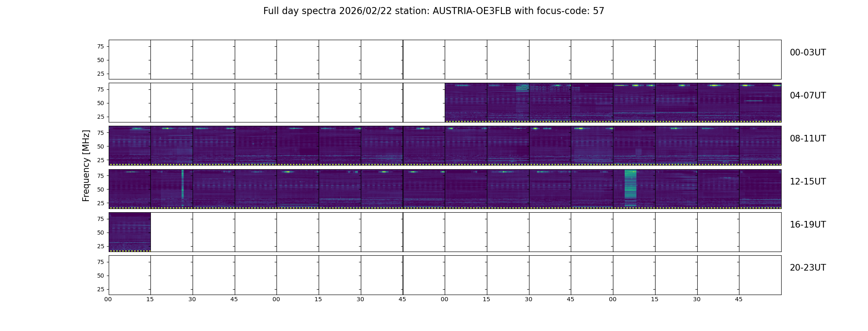868x331 pixels.
Task: Select the "04-07UT" row label
Action: (x=808, y=96)
